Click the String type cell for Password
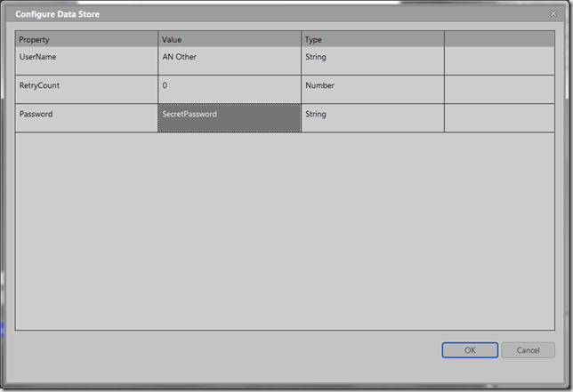The width and height of the screenshot is (573, 392). click(x=373, y=118)
